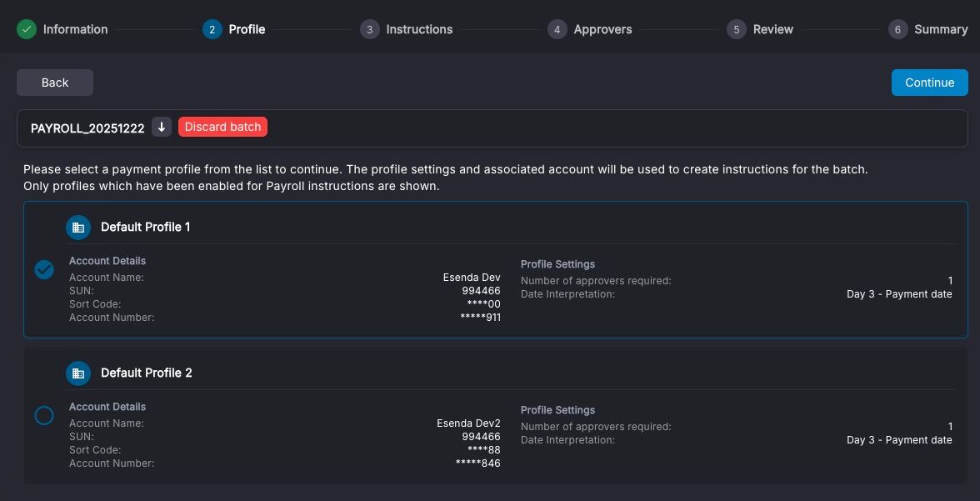
Task: Click the Back button
Action: coord(55,83)
